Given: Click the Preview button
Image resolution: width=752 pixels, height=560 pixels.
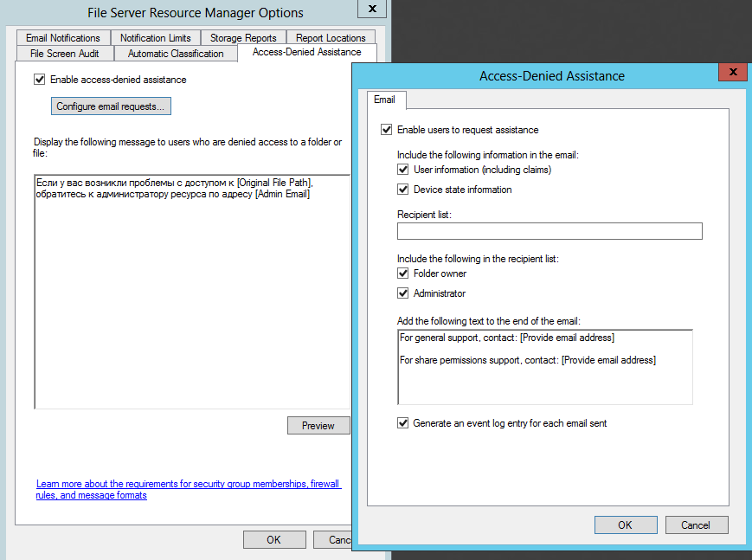Looking at the screenshot, I should pos(318,426).
